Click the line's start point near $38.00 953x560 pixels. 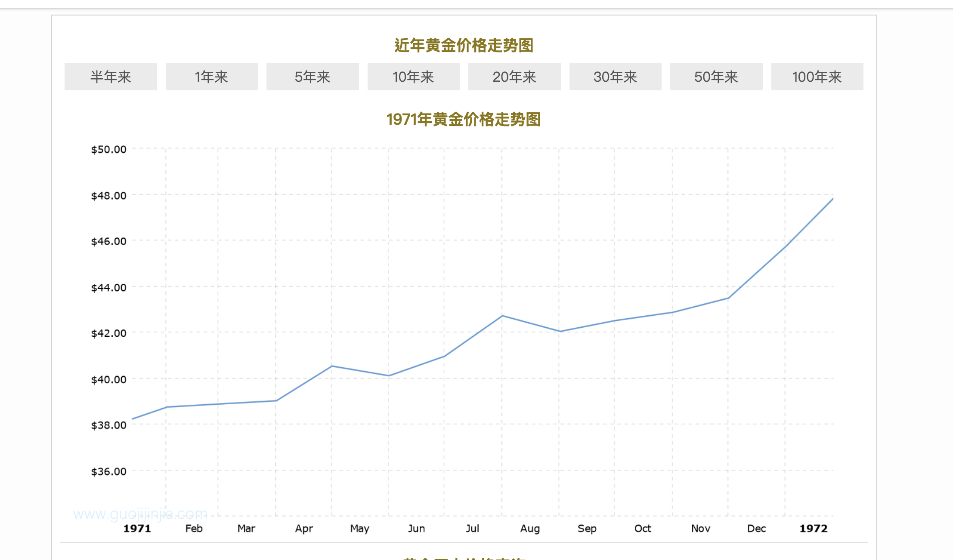[133, 418]
